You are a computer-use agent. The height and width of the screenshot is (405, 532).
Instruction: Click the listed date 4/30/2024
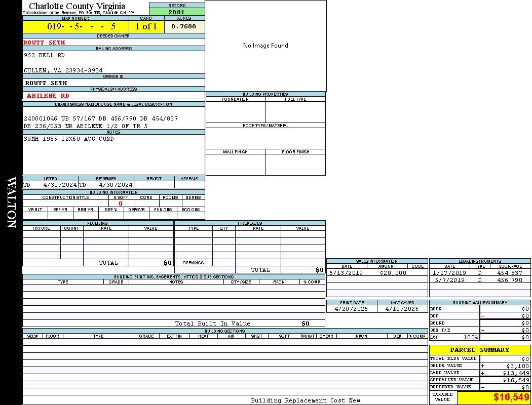[60, 185]
